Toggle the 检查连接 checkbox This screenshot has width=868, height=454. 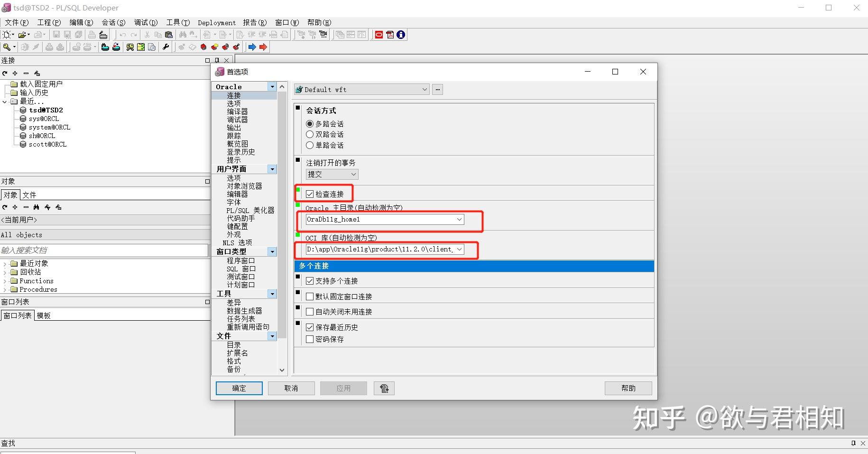point(310,194)
